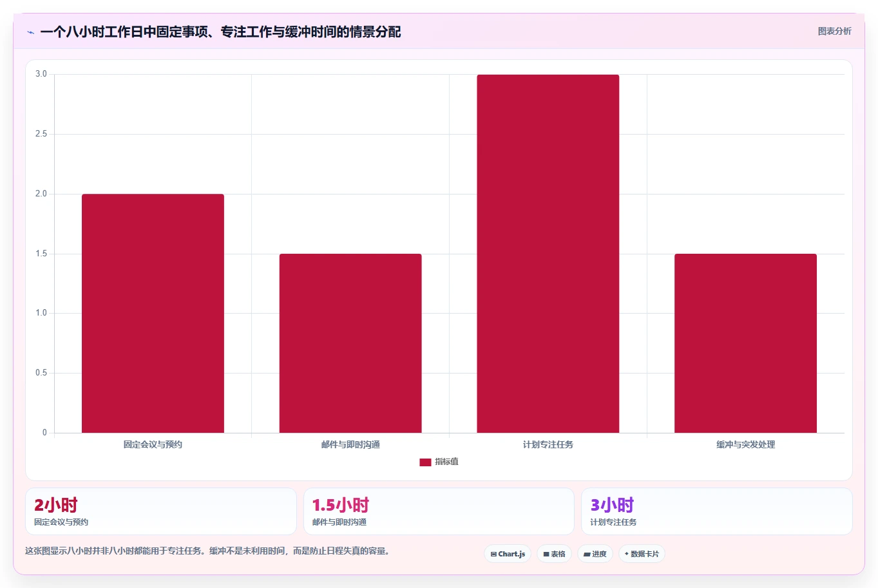Open the 2小时 data card
The width and height of the screenshot is (878, 588).
(x=161, y=511)
